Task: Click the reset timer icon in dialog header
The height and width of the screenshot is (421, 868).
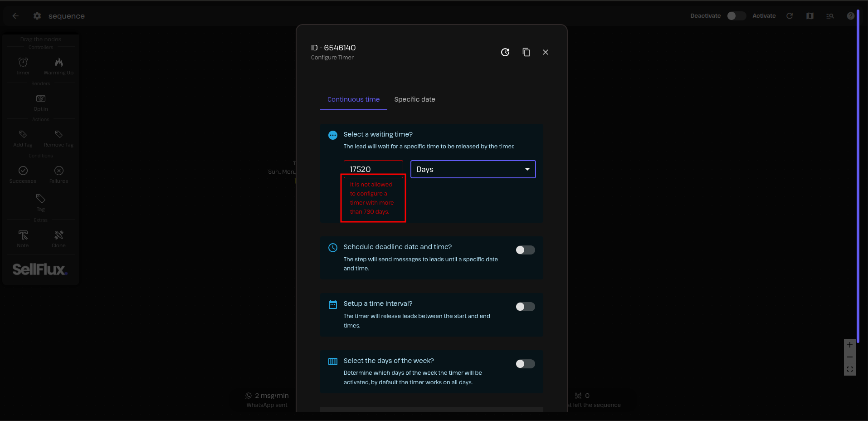Action: tap(505, 52)
